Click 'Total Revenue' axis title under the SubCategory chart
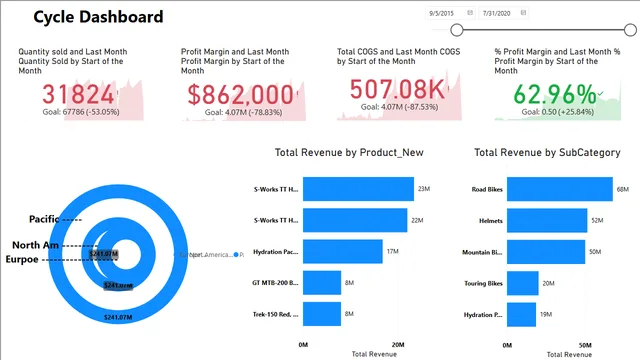This screenshot has height=360, width=640. [x=569, y=354]
